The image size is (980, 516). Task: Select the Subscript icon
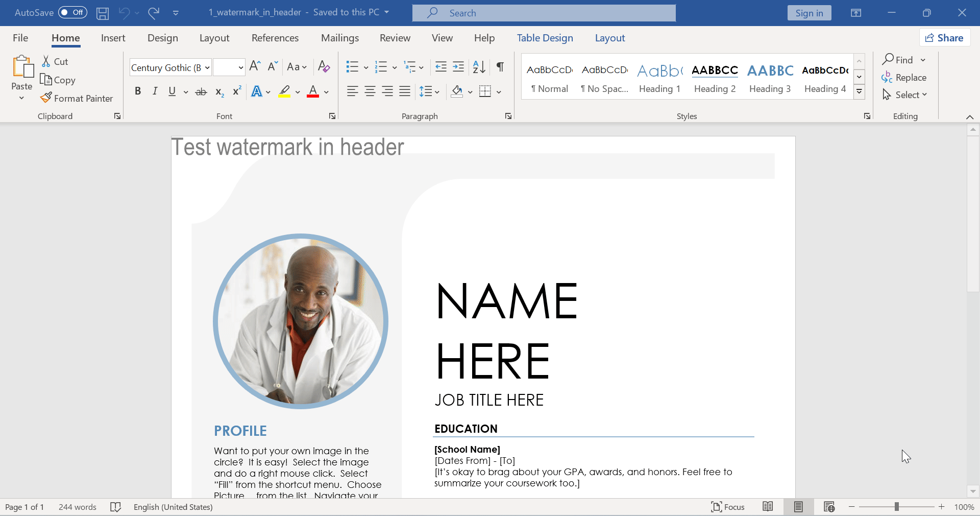(x=218, y=92)
